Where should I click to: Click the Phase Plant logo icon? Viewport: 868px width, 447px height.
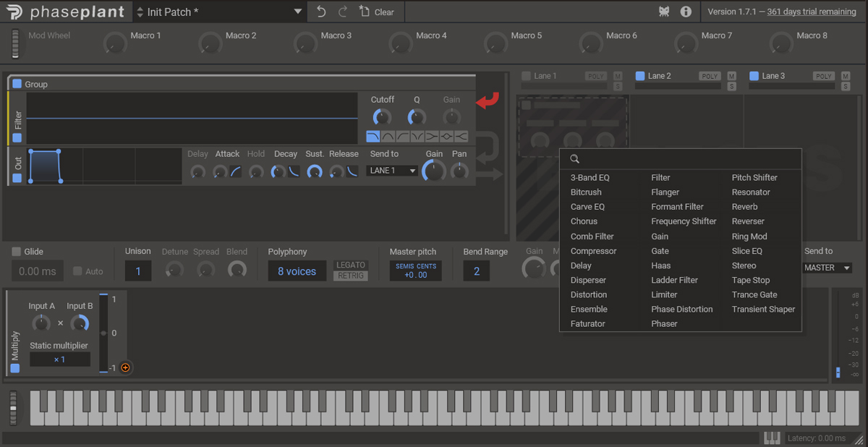(13, 12)
